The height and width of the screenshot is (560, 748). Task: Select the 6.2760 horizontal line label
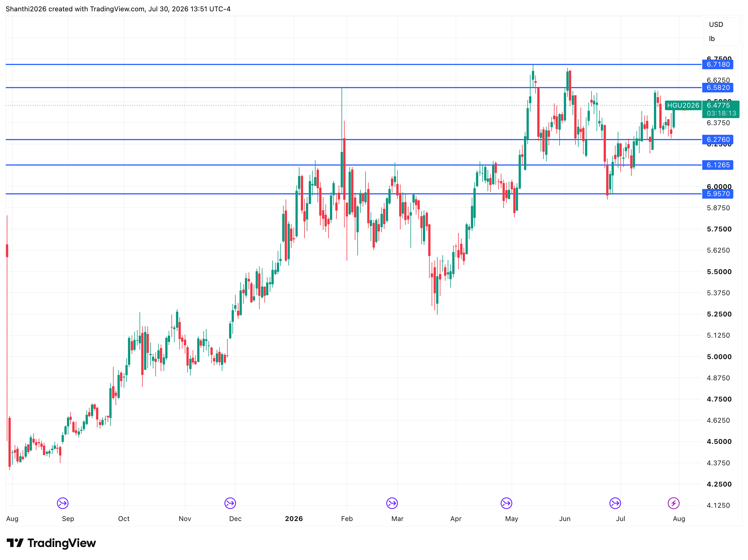click(717, 139)
